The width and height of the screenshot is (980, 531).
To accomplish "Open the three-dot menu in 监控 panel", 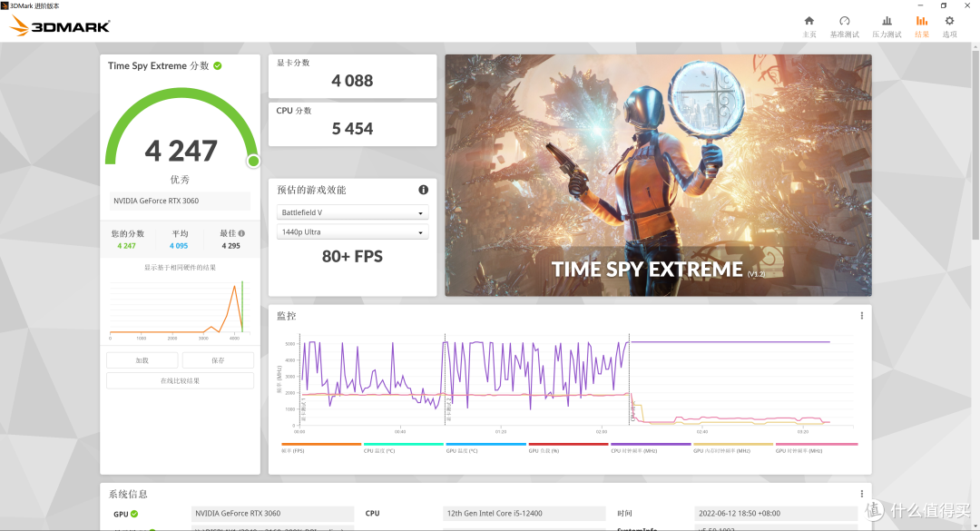I will pos(861,316).
